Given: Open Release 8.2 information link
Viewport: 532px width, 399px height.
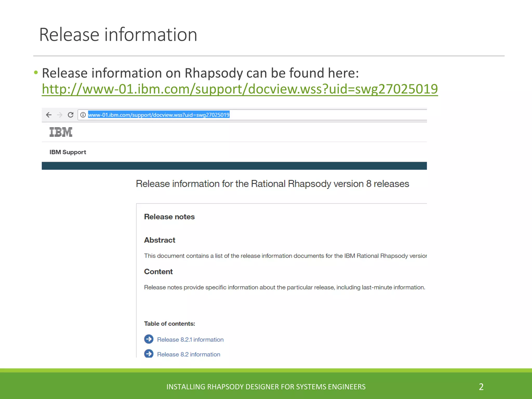Looking at the screenshot, I should 188,354.
